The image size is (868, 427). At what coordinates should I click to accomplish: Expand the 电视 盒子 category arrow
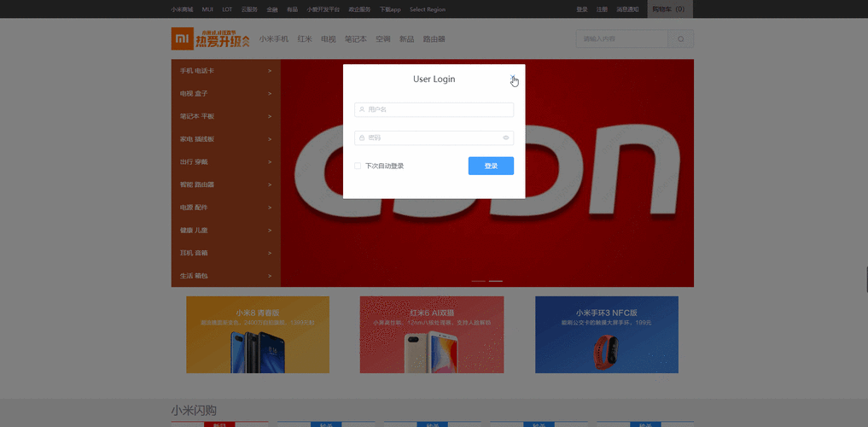[x=270, y=94]
